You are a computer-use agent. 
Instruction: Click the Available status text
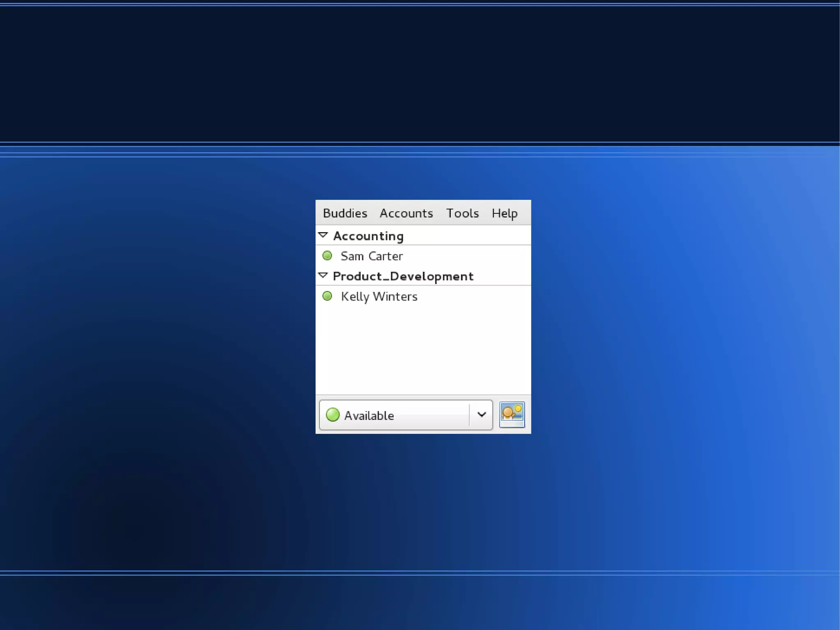click(x=369, y=415)
